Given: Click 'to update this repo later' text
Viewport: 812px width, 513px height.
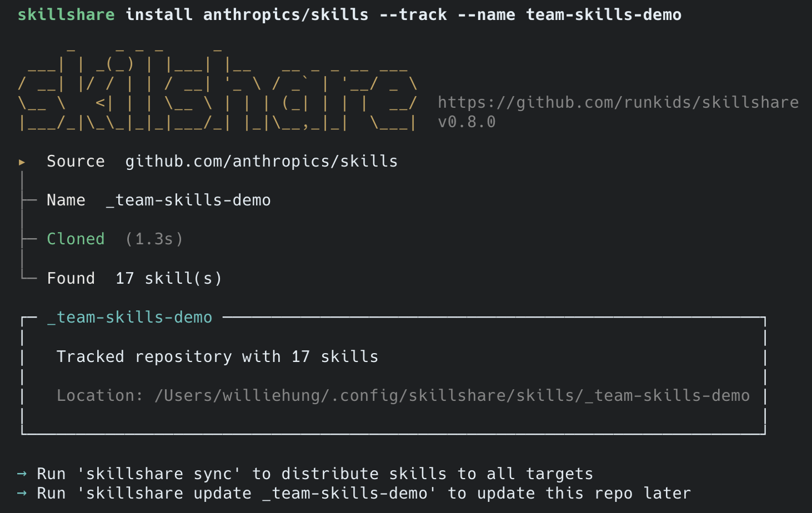Looking at the screenshot, I should point(569,493).
